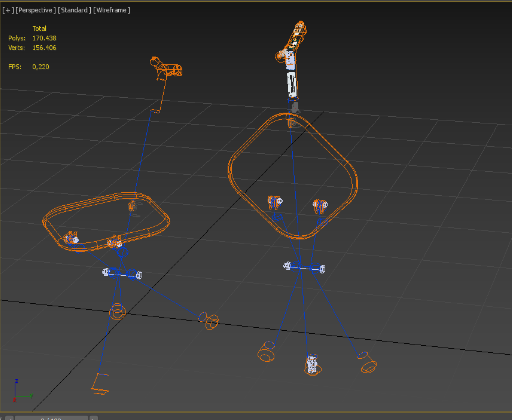Open the Standard rendering quality menu
This screenshot has height=420, width=512.
click(74, 10)
